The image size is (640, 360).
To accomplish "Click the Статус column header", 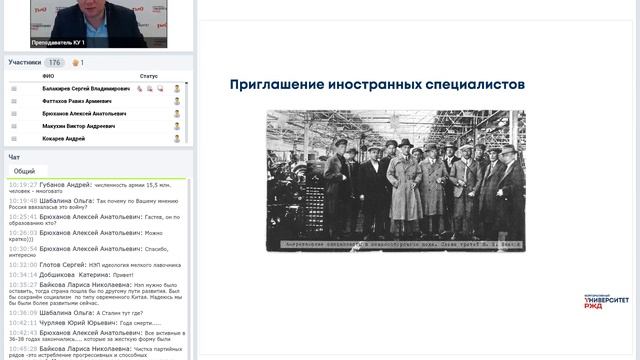I will coord(149,76).
